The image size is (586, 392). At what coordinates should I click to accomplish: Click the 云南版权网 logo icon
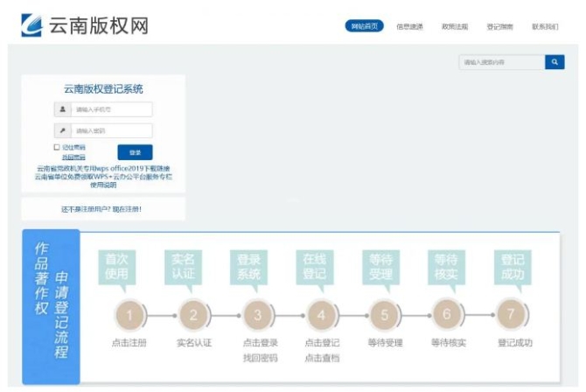click(x=34, y=25)
